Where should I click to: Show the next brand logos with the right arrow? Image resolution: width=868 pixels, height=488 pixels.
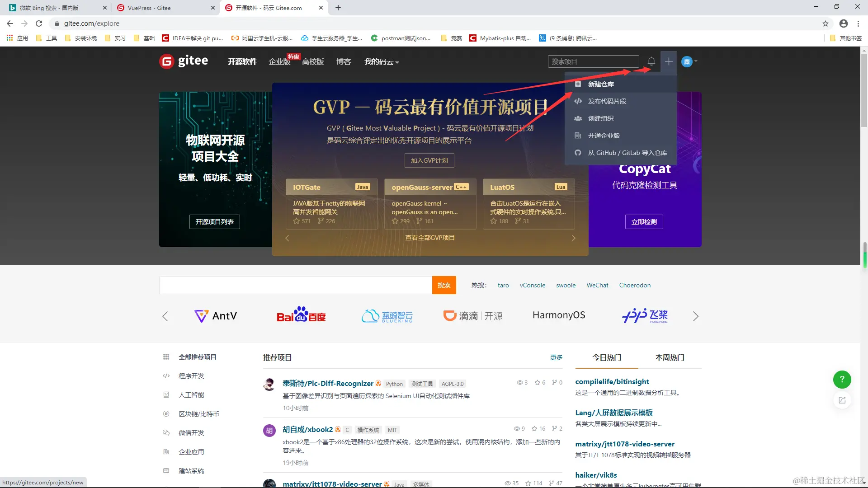696,316
